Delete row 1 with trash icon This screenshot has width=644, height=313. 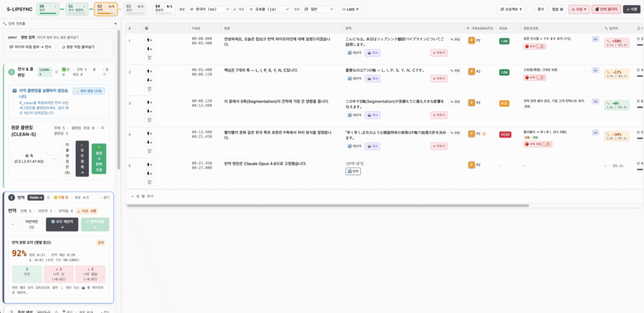[149, 57]
